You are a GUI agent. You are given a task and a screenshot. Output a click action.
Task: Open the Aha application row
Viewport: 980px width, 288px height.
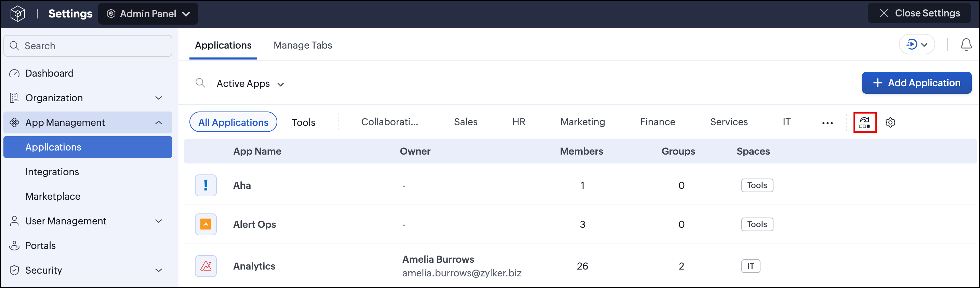pos(580,185)
